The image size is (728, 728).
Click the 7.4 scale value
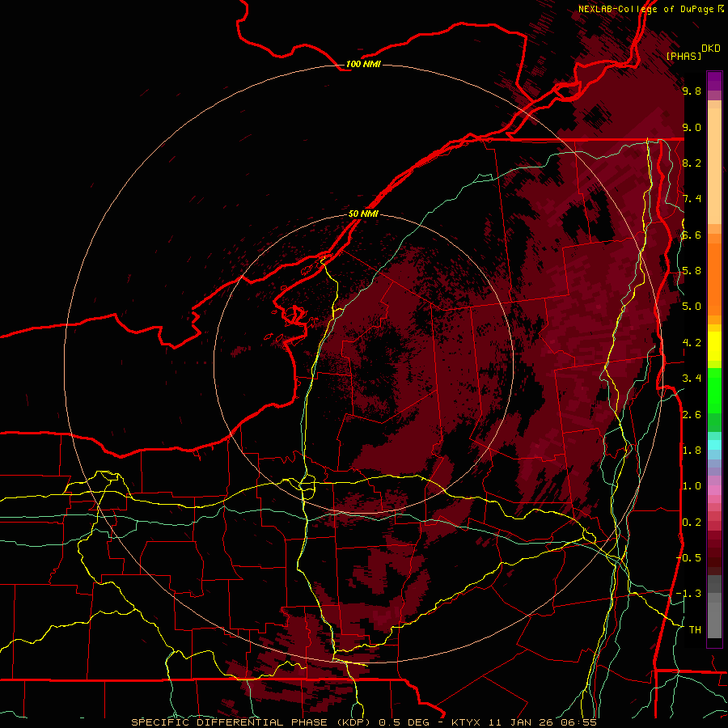(692, 199)
